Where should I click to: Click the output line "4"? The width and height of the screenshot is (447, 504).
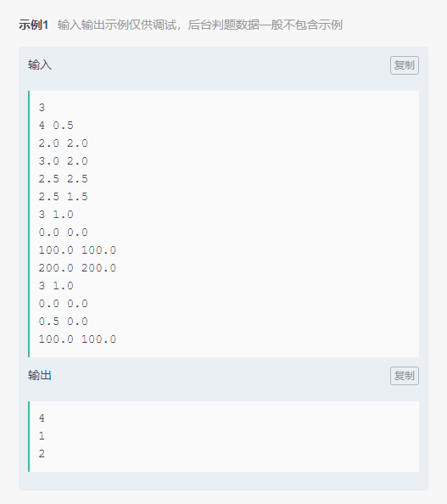42,417
